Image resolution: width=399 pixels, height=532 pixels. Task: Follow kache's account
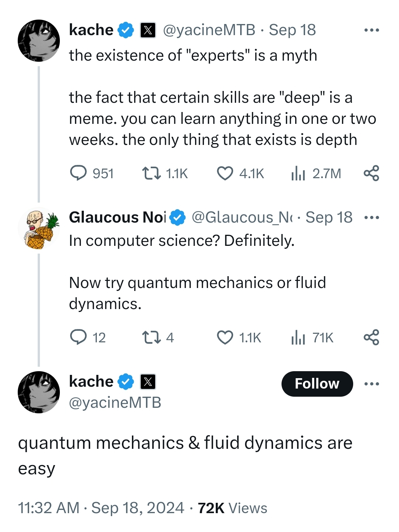[x=317, y=384]
